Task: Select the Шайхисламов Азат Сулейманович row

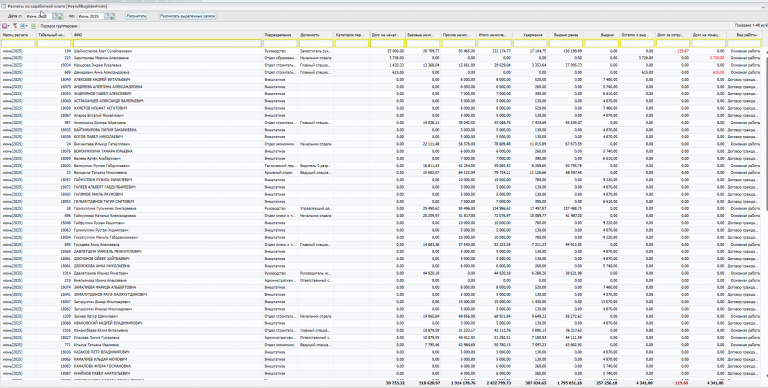Action: coord(382,51)
